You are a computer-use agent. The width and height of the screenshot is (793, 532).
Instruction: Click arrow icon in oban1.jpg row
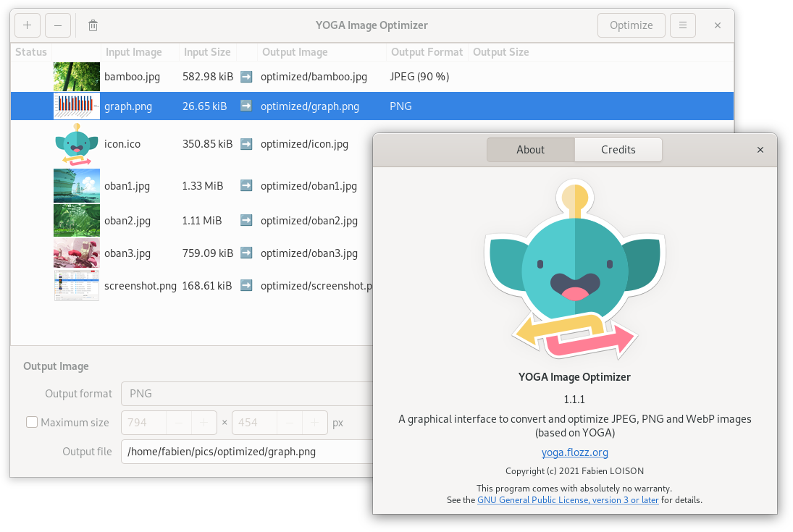[x=246, y=186]
